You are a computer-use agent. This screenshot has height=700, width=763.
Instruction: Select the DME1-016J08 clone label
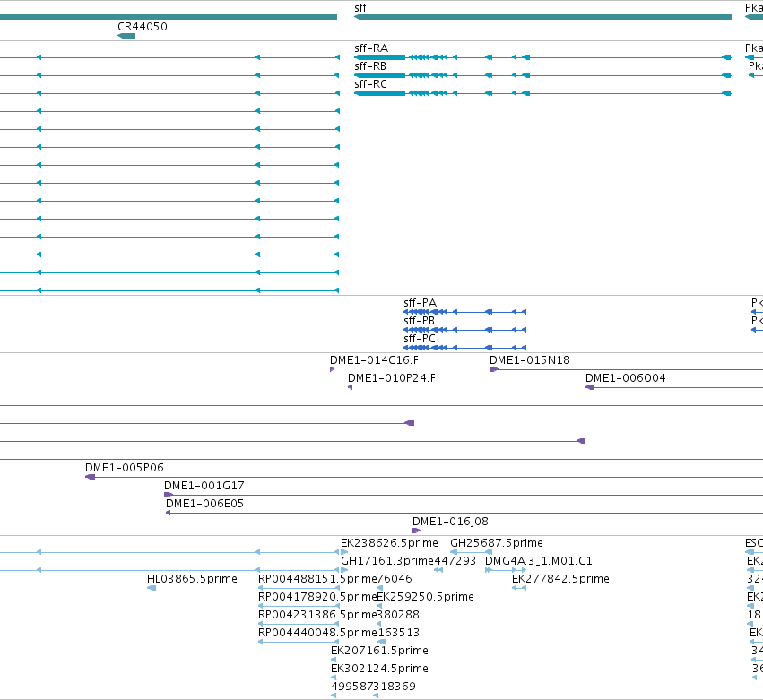[x=450, y=522]
